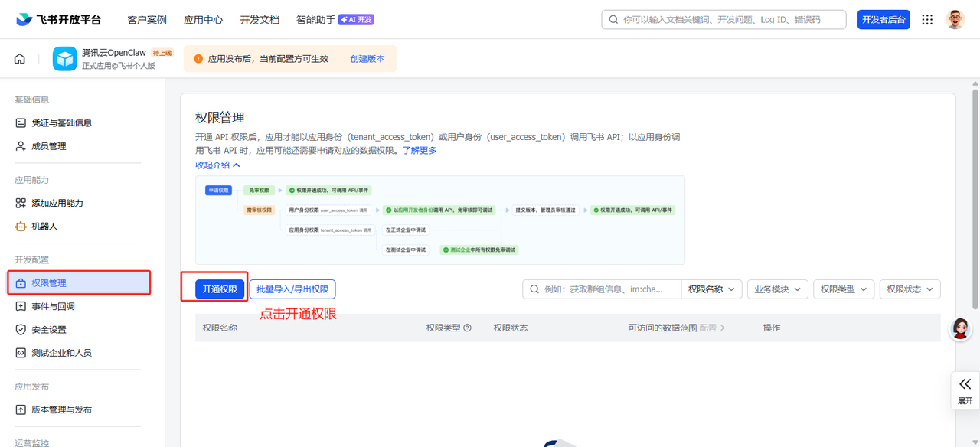Open the 权限名称 dropdown
This screenshot has height=447, width=980.
click(x=711, y=289)
